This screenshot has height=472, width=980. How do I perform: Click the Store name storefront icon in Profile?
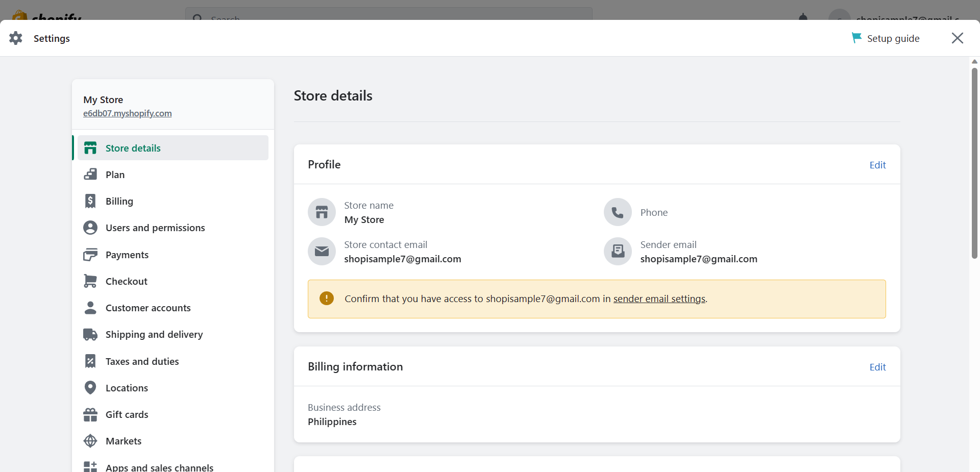pyautogui.click(x=322, y=212)
